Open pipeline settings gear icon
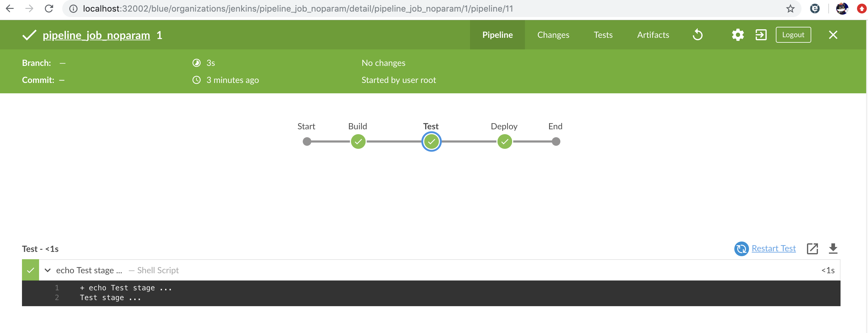The width and height of the screenshot is (868, 333). (737, 35)
